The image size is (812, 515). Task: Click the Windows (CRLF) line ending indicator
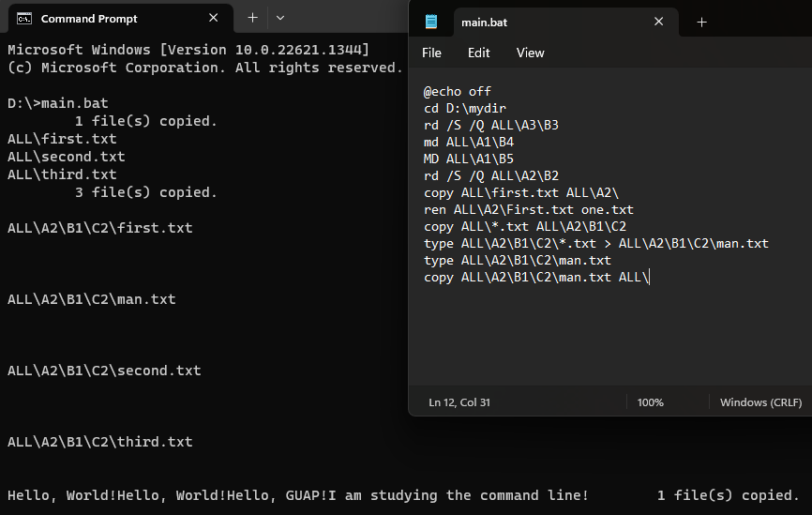click(x=760, y=402)
